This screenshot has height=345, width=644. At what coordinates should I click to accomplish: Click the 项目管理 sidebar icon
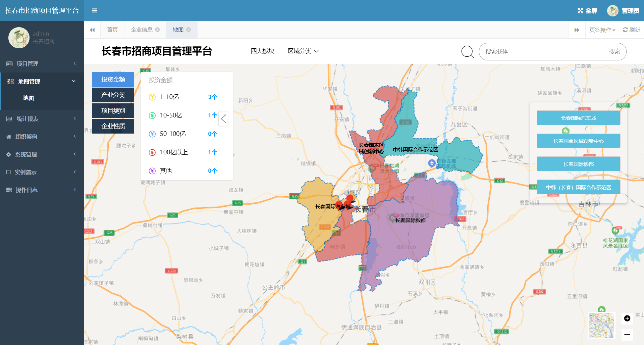tap(9, 64)
